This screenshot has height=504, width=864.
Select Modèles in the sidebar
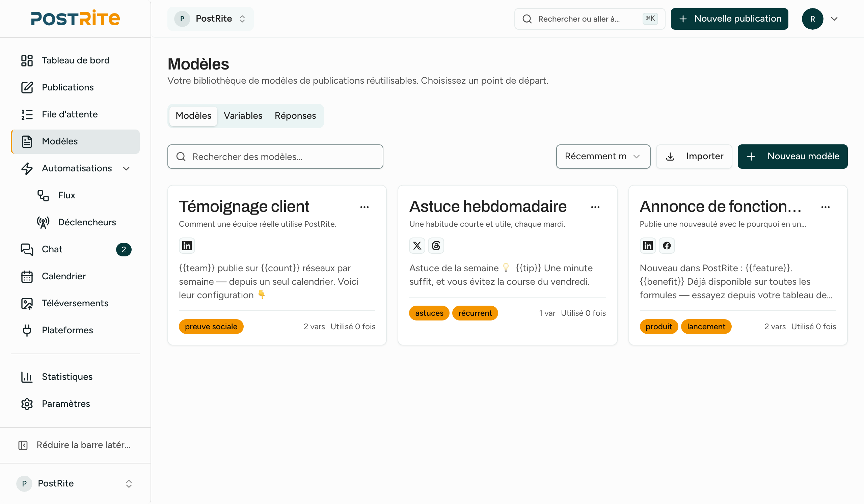75,141
